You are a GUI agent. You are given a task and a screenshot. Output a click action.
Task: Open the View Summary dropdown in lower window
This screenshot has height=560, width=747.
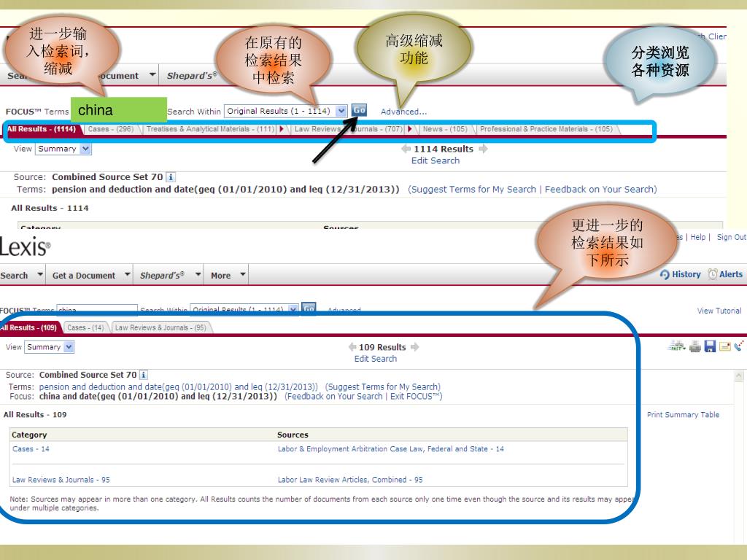tap(69, 346)
